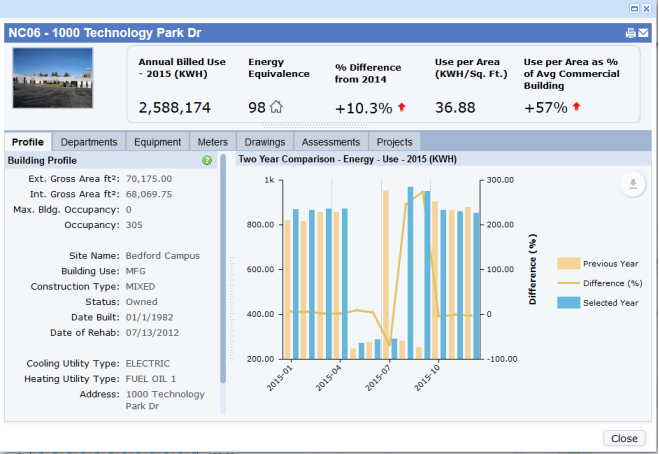View the Drawings tab

[266, 142]
